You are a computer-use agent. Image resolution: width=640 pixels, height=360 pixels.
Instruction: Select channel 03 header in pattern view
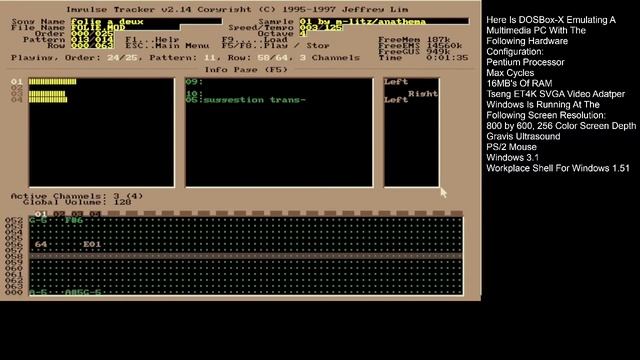pos(77,213)
